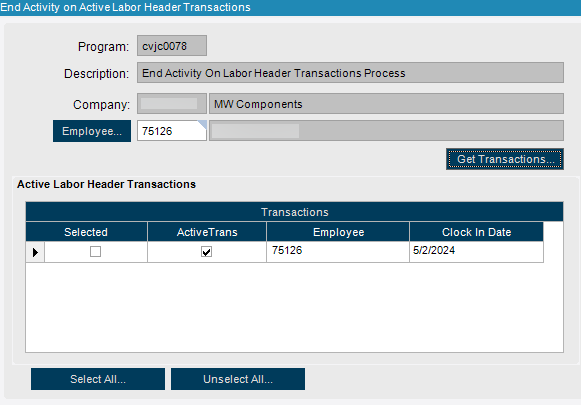
Task: Click the Company code field
Action: [x=172, y=103]
